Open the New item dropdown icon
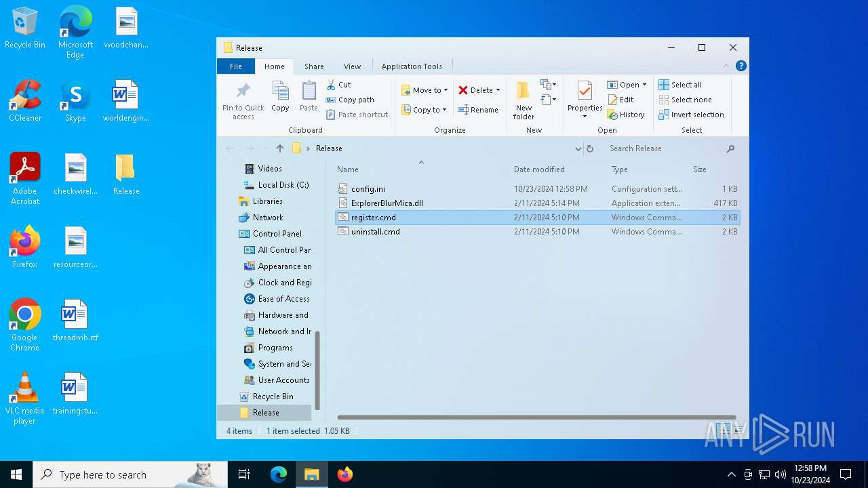 (548, 85)
